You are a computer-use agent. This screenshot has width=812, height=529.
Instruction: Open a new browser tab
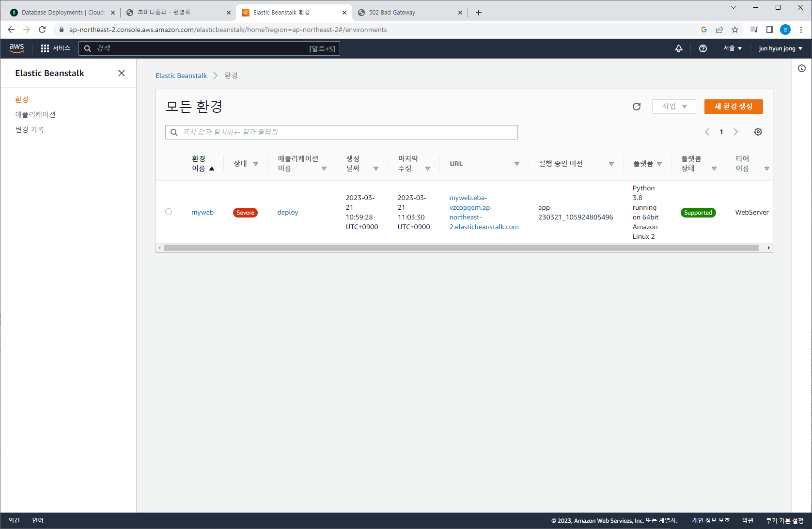[x=479, y=13]
